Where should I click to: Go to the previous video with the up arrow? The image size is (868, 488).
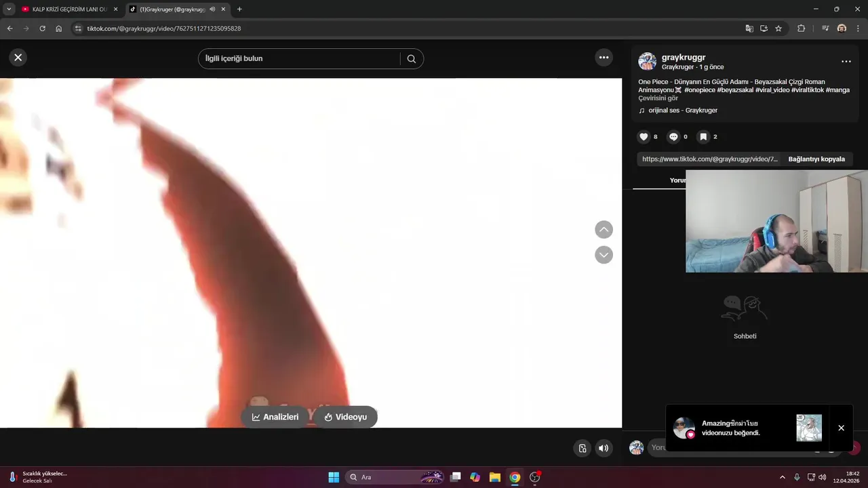[x=604, y=230]
